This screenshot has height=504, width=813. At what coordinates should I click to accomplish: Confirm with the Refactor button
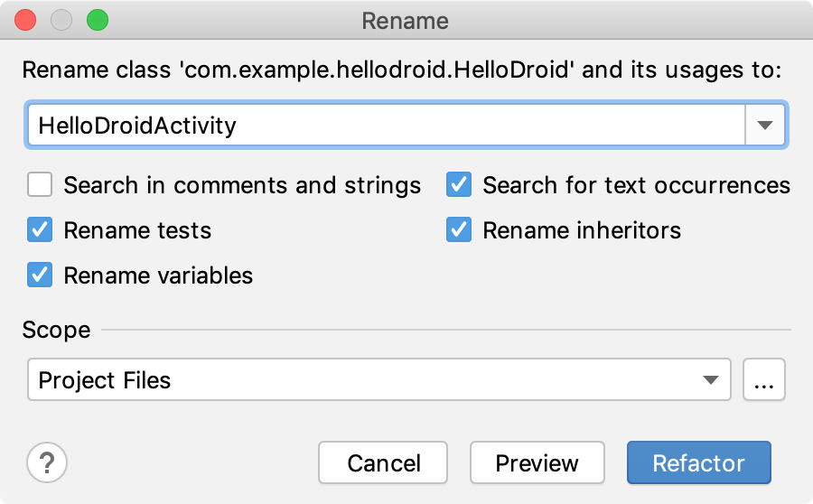698,463
